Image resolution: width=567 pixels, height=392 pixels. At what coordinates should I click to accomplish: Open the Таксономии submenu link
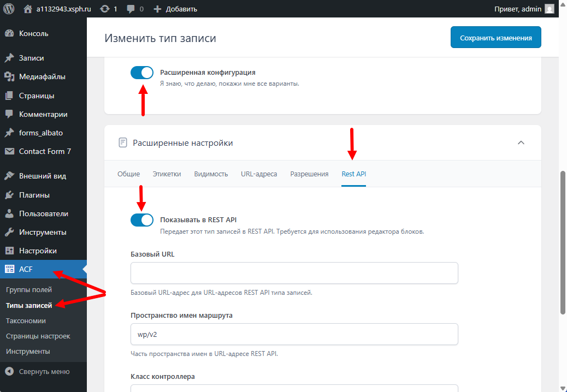pyautogui.click(x=26, y=320)
